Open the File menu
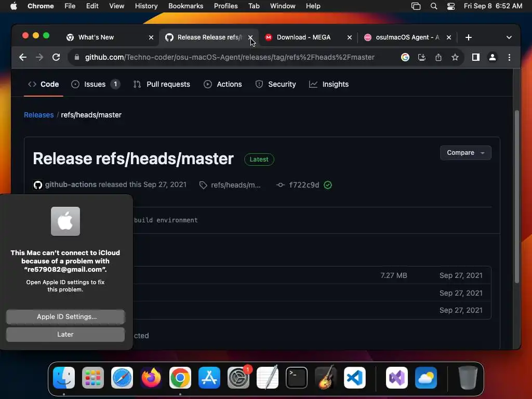 point(70,6)
